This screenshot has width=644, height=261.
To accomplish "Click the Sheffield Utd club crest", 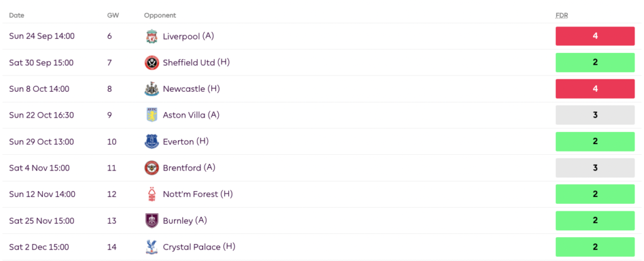I will pyautogui.click(x=151, y=63).
